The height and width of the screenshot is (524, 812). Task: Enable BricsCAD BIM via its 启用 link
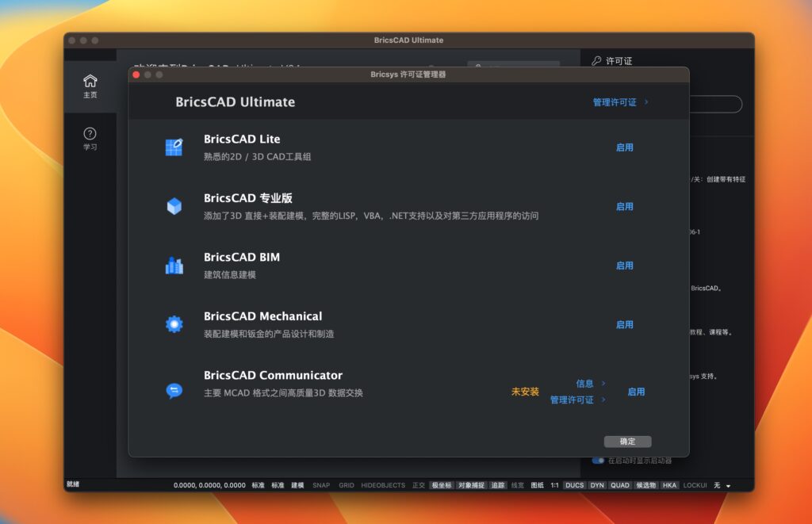tap(624, 265)
